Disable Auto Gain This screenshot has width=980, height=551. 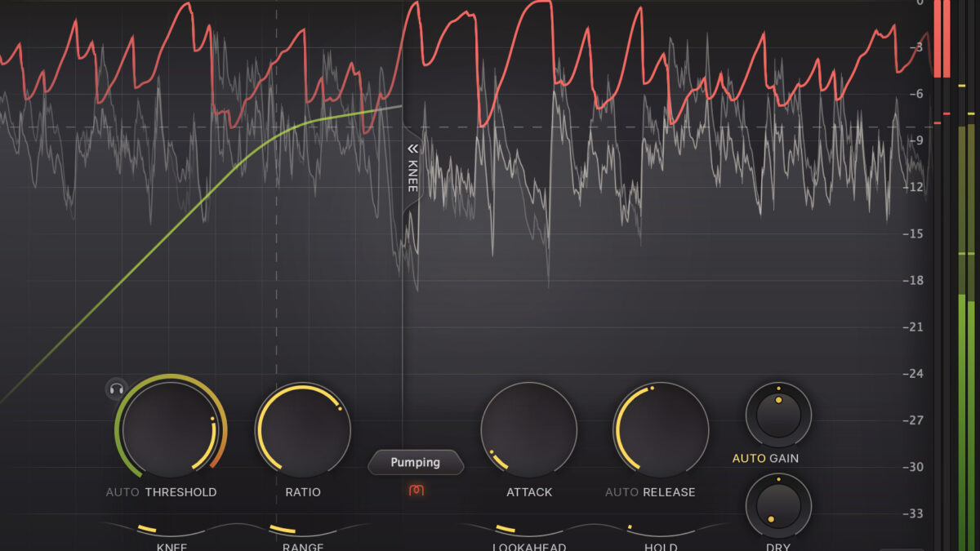[748, 459]
